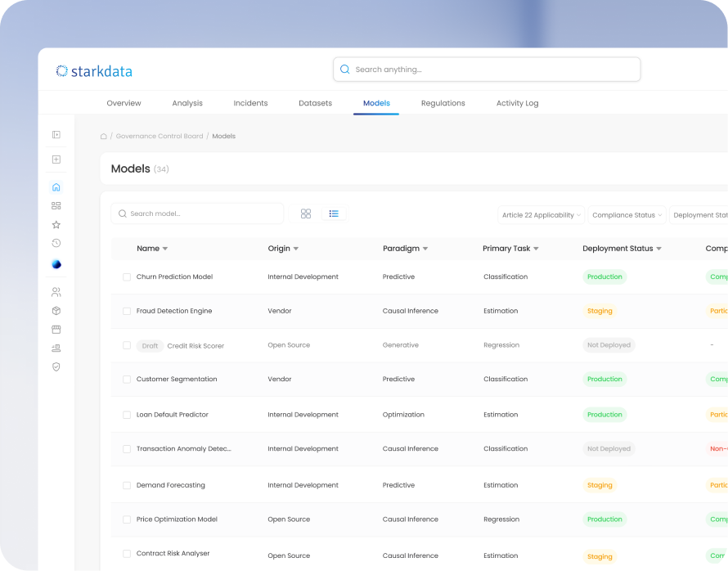The width and height of the screenshot is (728, 571).
Task: Open the Demand Forecasting entry
Action: click(170, 485)
